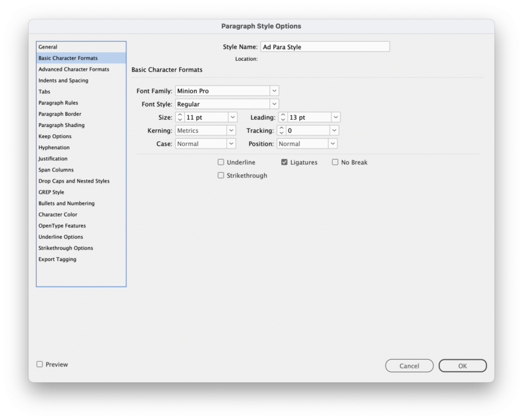
Task: Select Underline Options category
Action: 81,237
